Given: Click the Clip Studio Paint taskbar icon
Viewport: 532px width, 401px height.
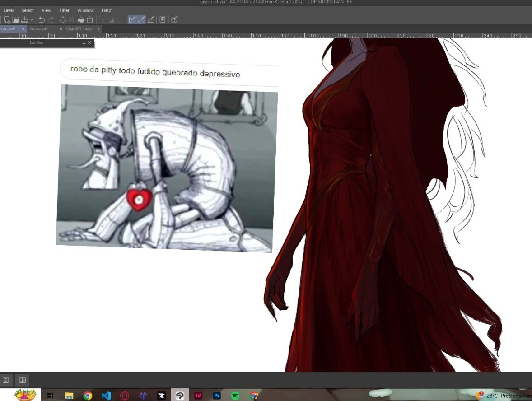Looking at the screenshot, I should (180, 396).
